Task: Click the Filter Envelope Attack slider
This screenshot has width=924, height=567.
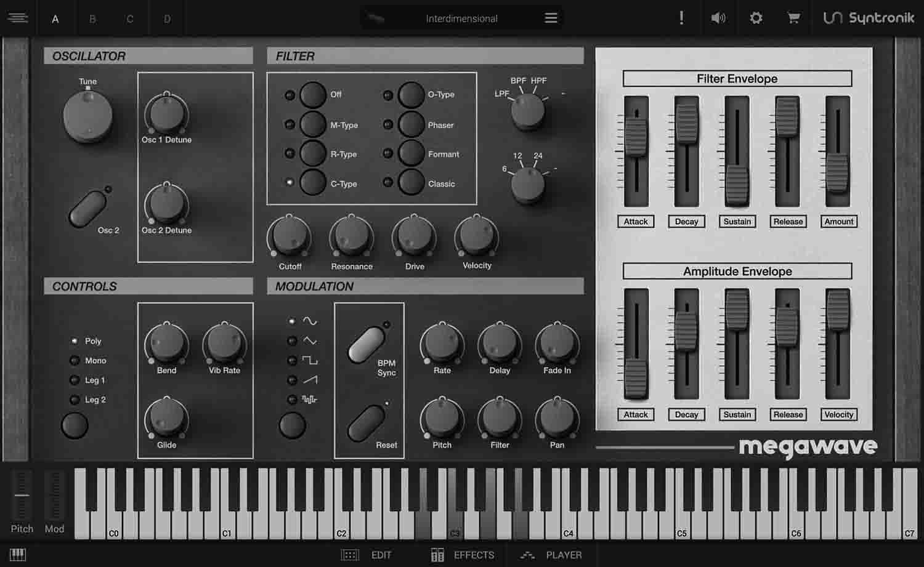Action: [x=636, y=137]
